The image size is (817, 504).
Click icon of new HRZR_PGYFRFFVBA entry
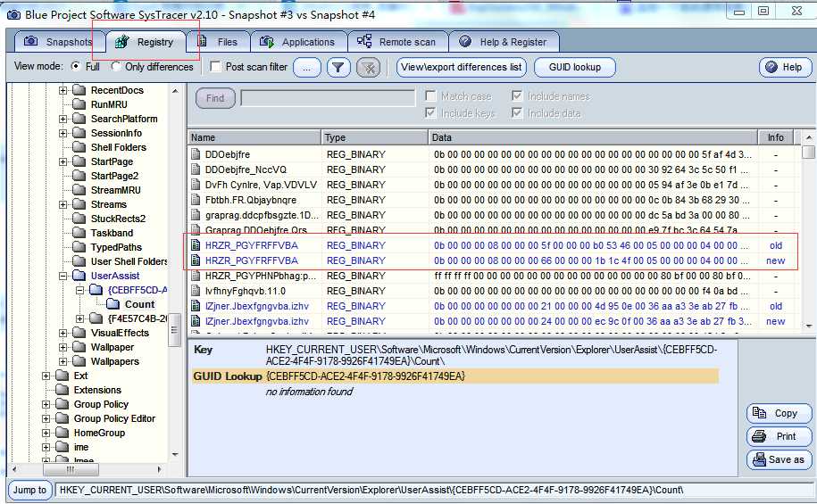196,260
